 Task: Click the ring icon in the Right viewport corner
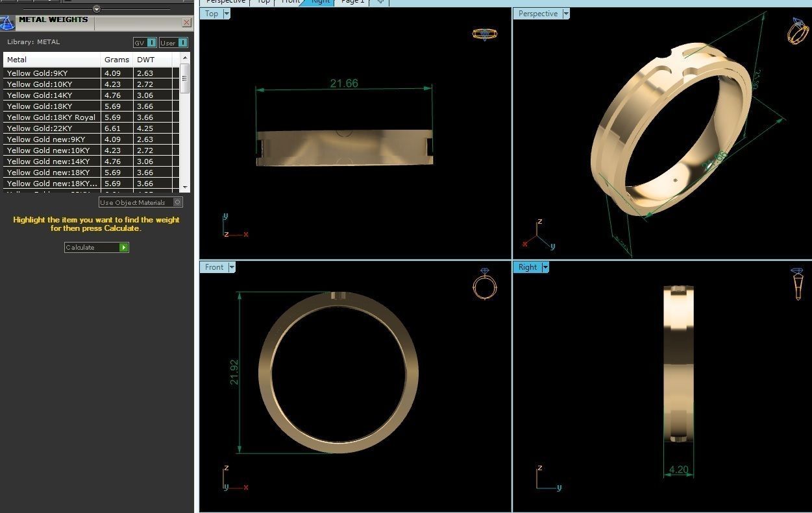(797, 284)
